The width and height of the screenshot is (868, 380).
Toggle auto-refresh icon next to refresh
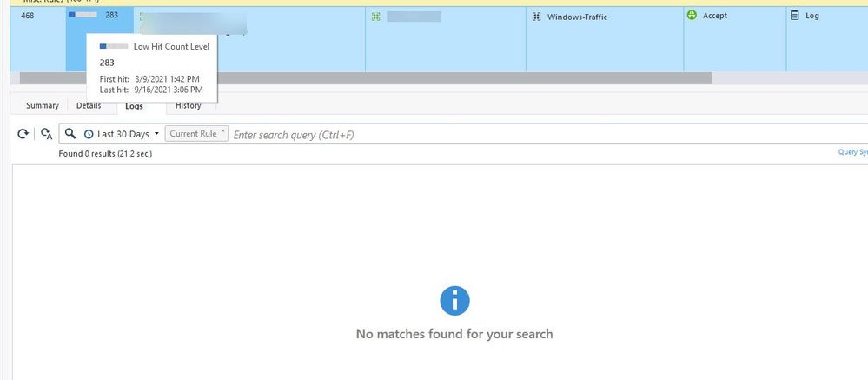(47, 134)
